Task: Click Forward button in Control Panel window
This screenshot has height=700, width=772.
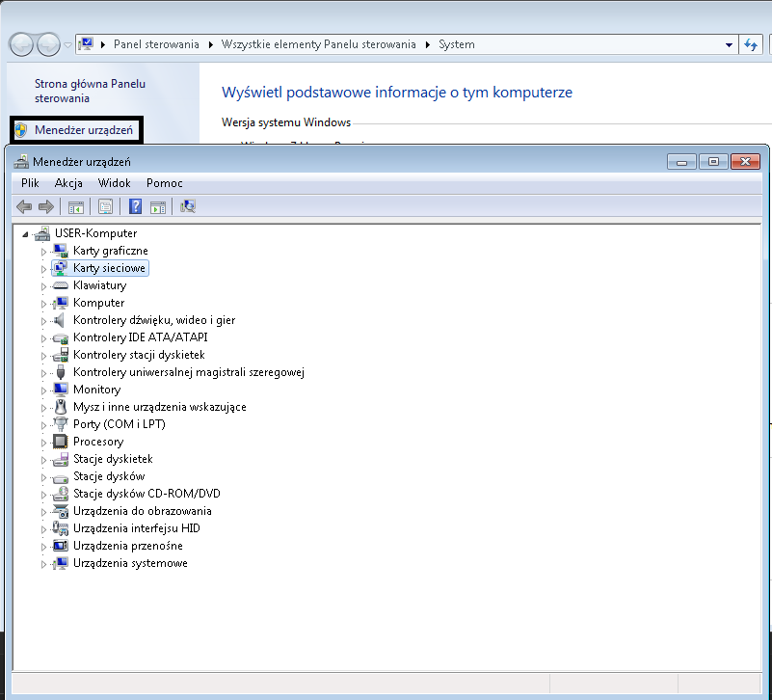Action: coord(48,44)
